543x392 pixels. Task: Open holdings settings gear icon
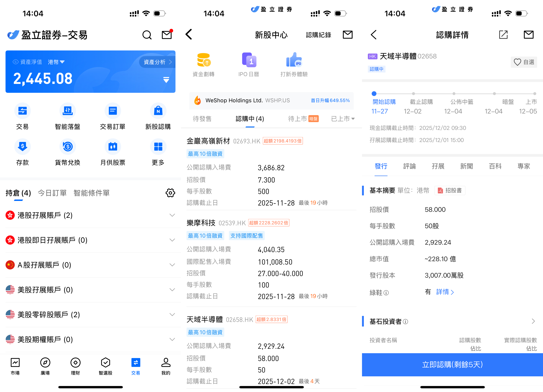pos(170,193)
